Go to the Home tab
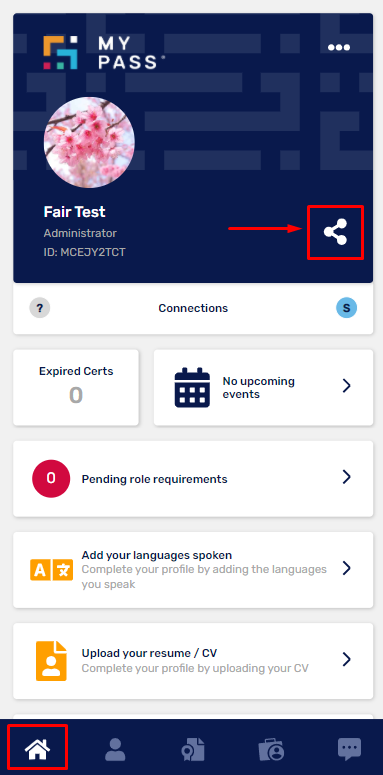The width and height of the screenshot is (383, 775). pyautogui.click(x=38, y=749)
